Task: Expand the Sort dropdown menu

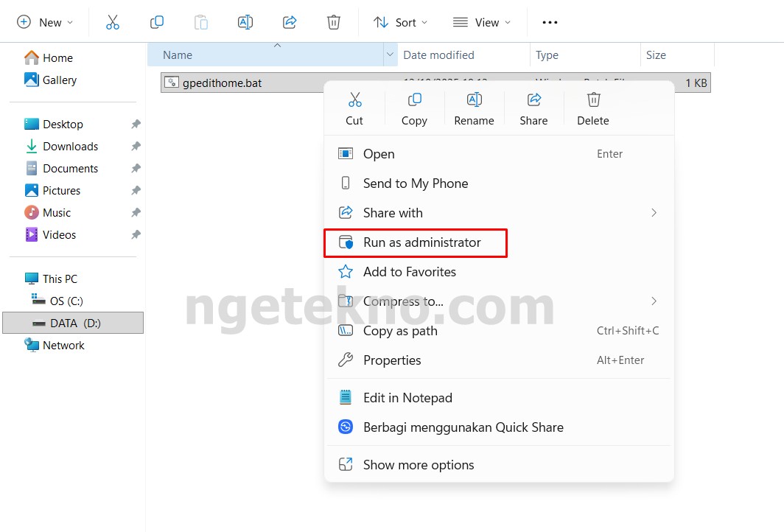Action: point(400,22)
